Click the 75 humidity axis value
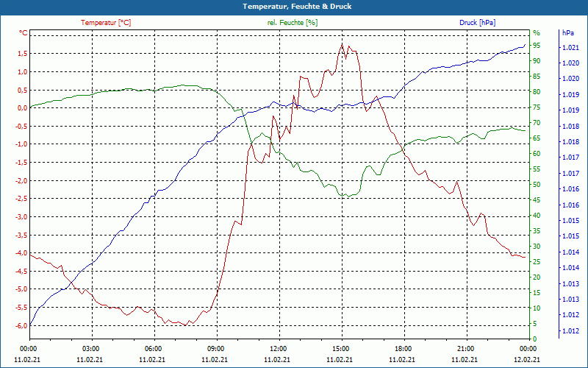The image size is (588, 368). click(x=537, y=107)
